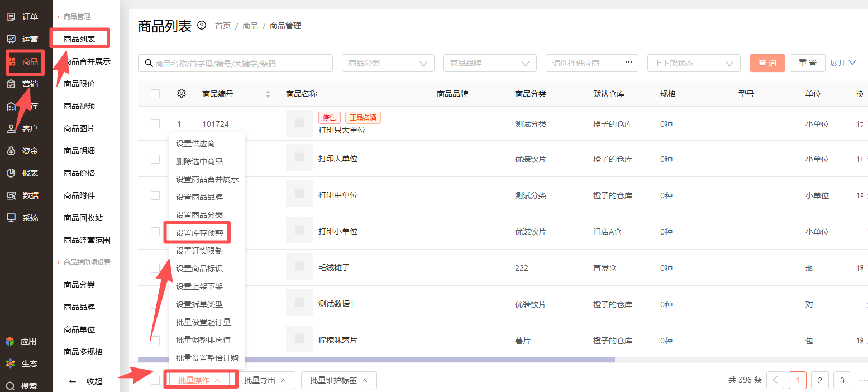
Task: Go to page 2
Action: click(x=819, y=380)
